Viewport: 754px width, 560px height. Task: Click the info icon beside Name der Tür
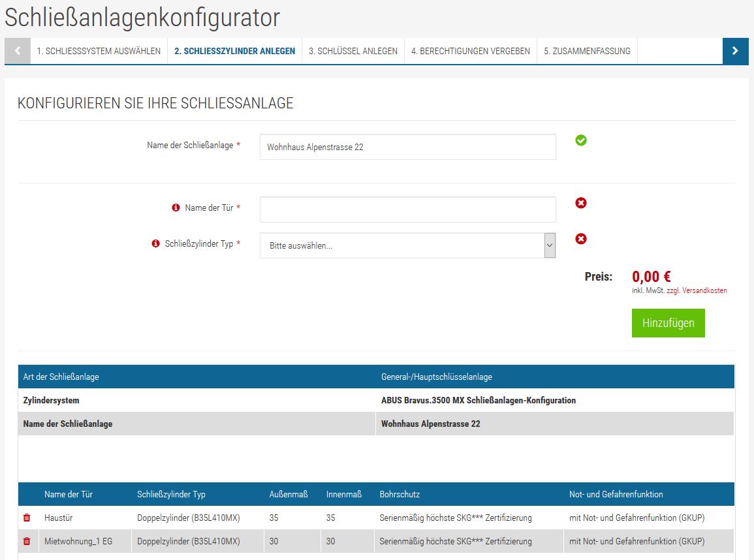pos(176,208)
